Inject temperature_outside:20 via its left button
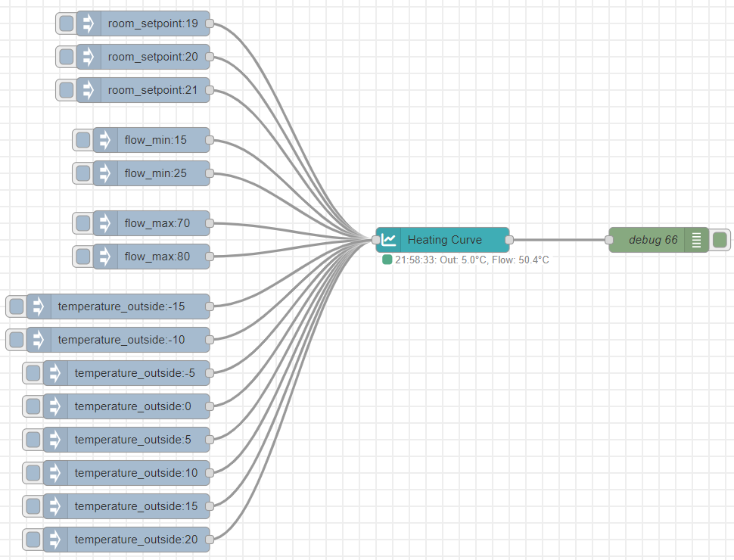Viewport: 734px width, 560px height. (x=33, y=540)
